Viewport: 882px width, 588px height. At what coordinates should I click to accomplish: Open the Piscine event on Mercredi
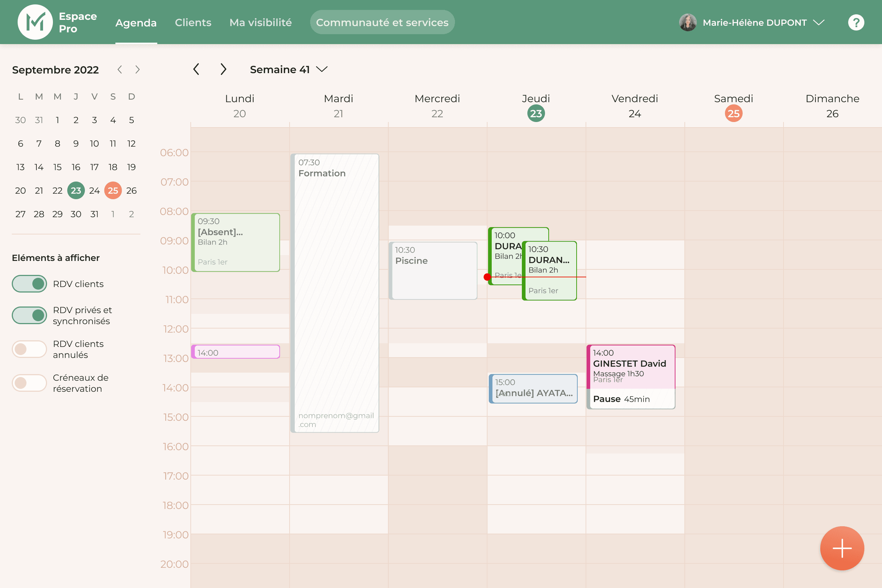click(x=433, y=271)
